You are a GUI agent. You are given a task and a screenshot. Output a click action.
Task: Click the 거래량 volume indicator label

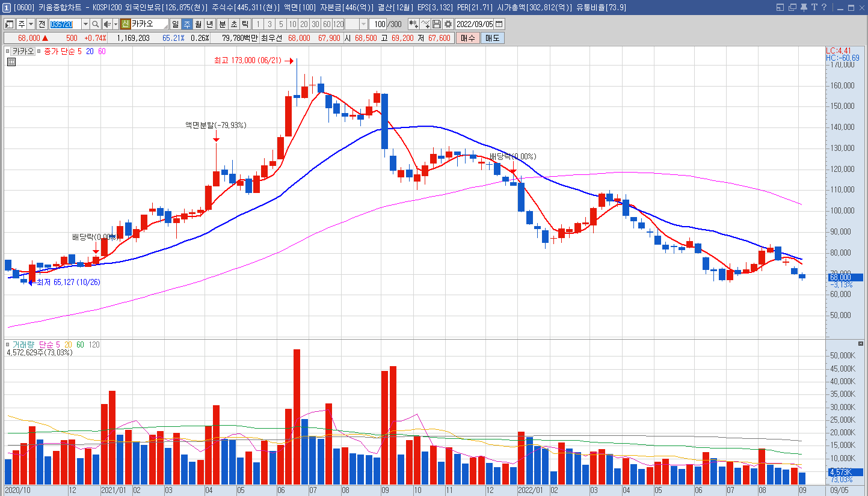tap(23, 344)
